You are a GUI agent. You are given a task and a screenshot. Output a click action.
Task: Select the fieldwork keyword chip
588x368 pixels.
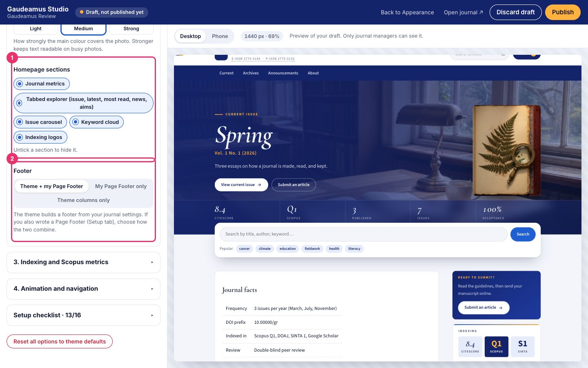(x=312, y=249)
